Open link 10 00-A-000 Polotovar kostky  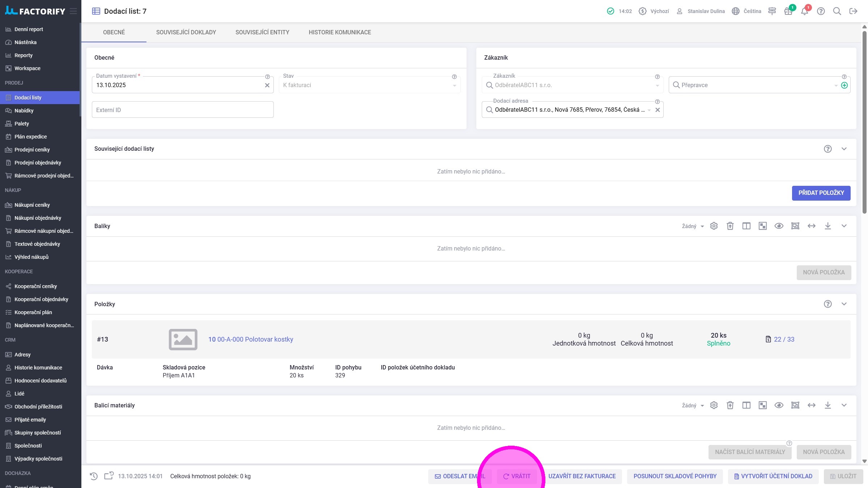click(251, 339)
